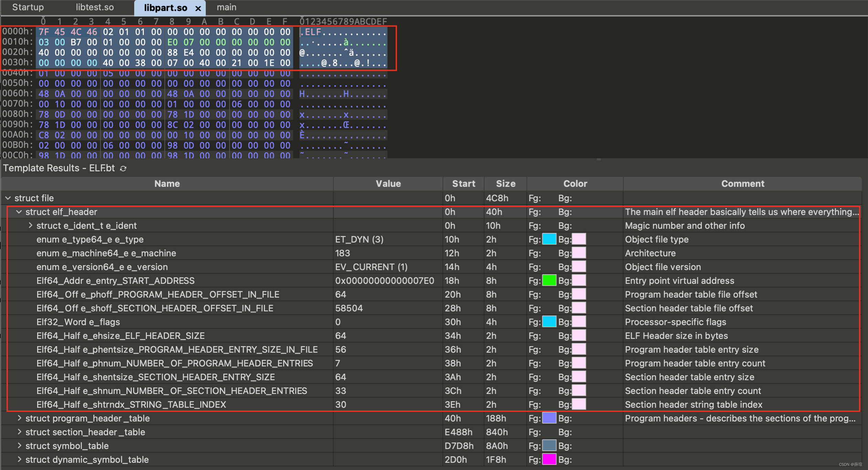Click the cyan foreground swatch for e_type
868x470 pixels.
[x=549, y=239]
